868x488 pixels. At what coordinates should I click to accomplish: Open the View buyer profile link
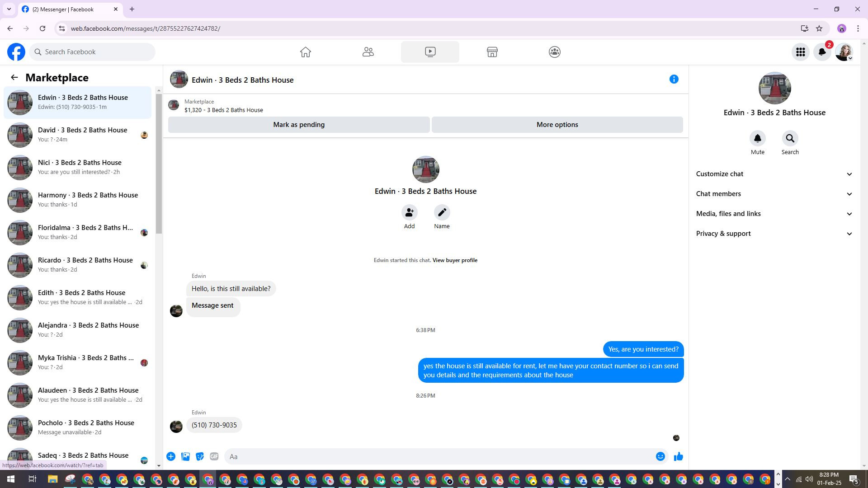pyautogui.click(x=455, y=260)
